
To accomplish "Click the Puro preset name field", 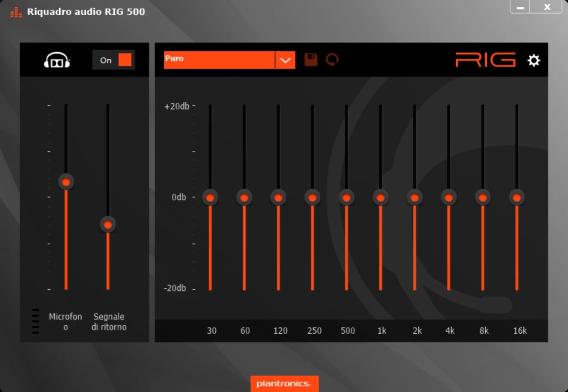I will coord(220,60).
